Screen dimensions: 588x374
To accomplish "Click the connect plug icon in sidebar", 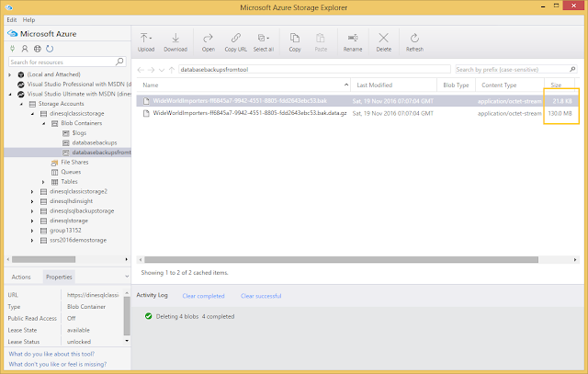I will (12, 49).
